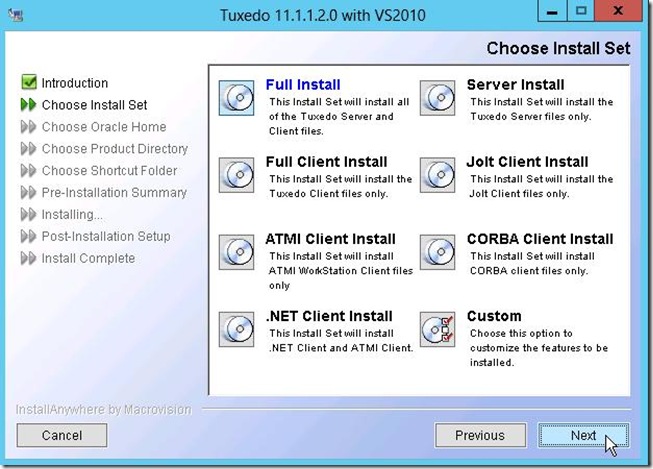Screen dimensions: 653x469
Task: Click description 'Tuxedo Client files only.'
Action: 329,194
